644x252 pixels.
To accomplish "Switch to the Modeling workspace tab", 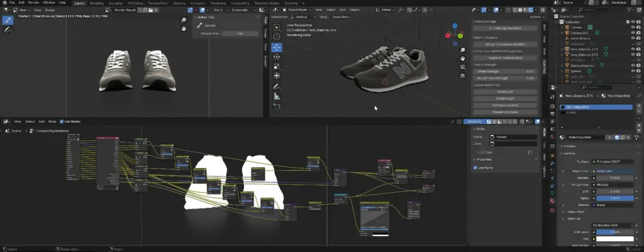I will pos(96,3).
